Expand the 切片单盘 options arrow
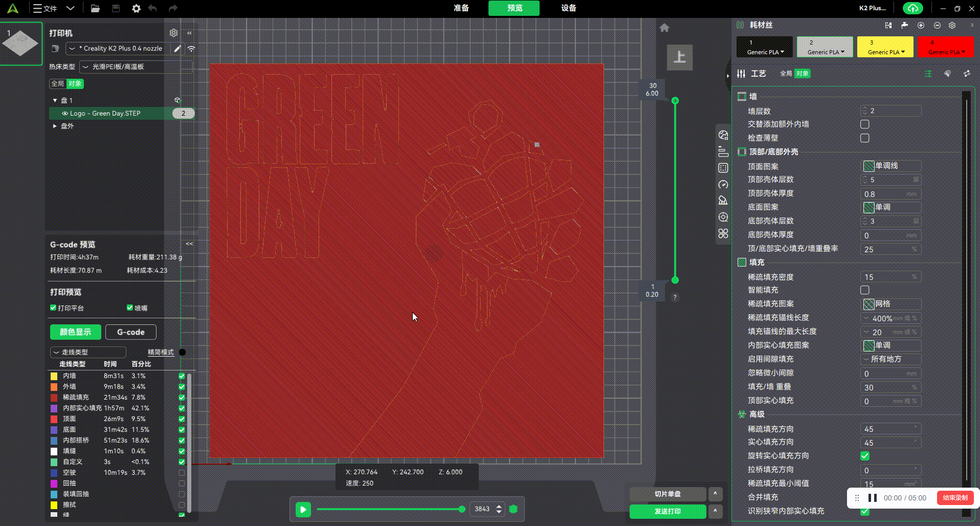The height and width of the screenshot is (526, 980). pos(715,494)
